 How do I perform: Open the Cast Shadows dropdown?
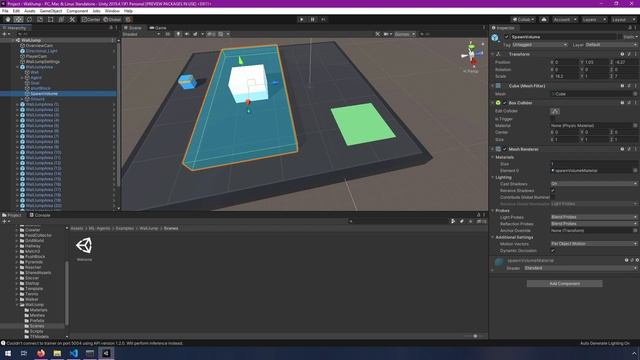(594, 184)
